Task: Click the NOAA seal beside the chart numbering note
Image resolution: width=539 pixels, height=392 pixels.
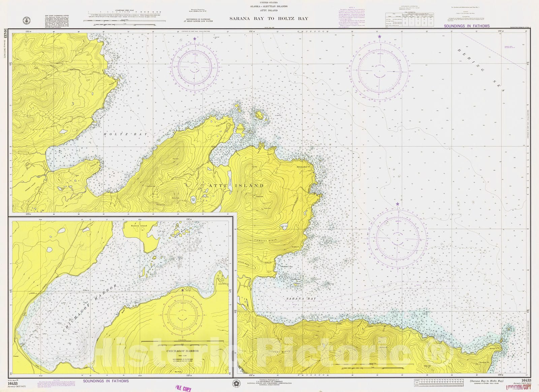Action: pyautogui.click(x=26, y=21)
